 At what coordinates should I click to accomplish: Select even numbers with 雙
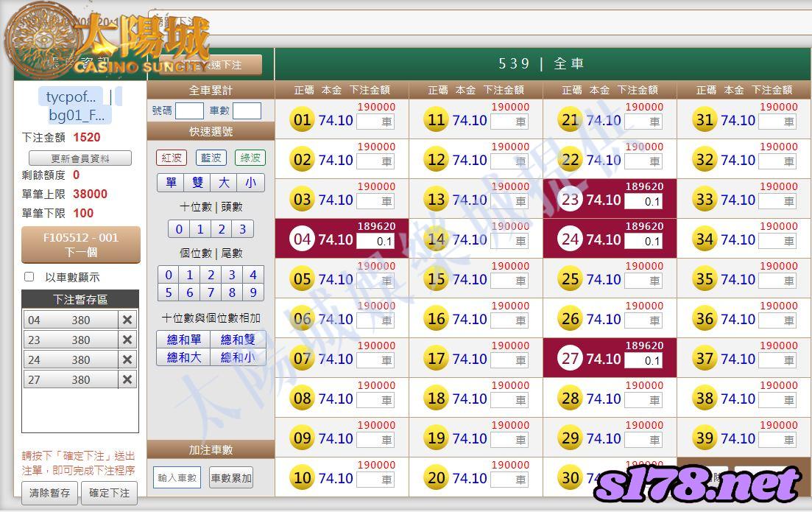(197, 183)
